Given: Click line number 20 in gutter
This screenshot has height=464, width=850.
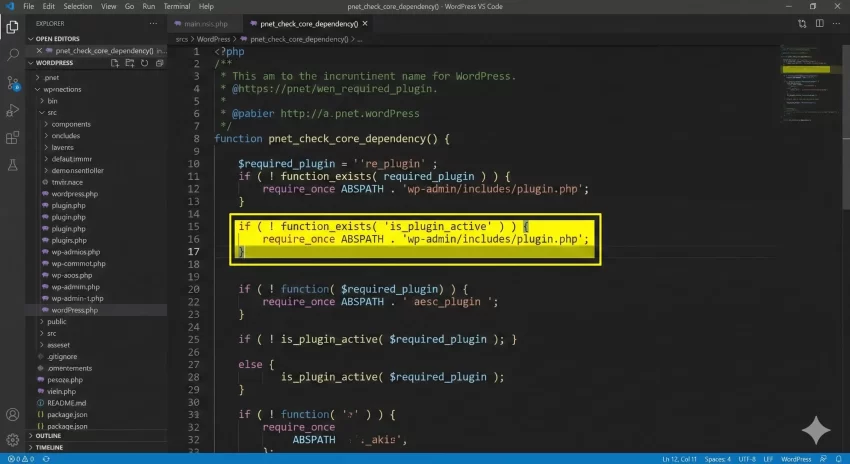Looking at the screenshot, I should point(194,289).
